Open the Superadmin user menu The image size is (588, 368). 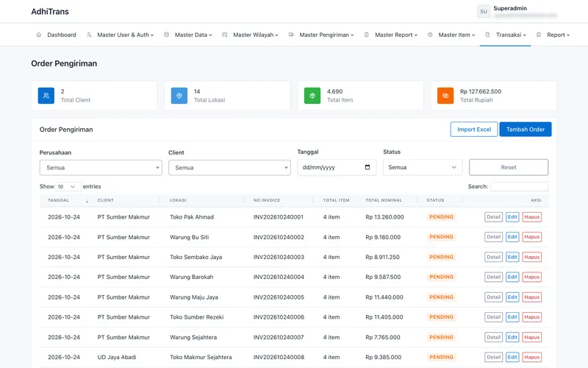(x=517, y=12)
